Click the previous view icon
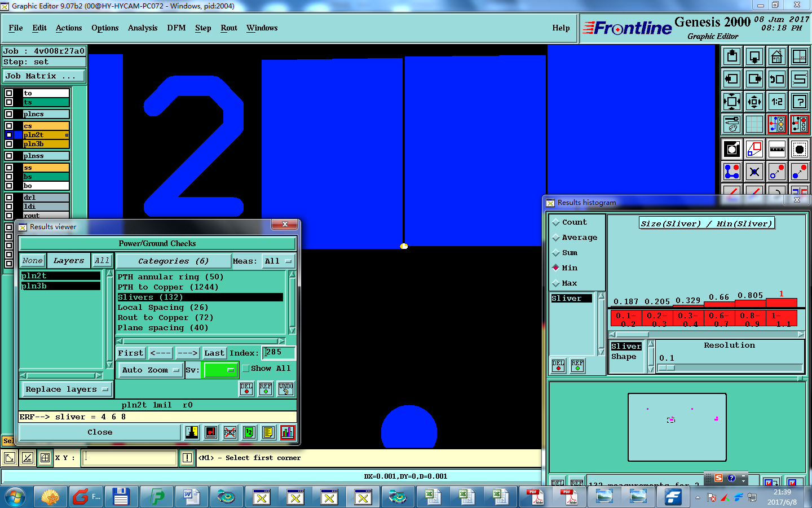Image resolution: width=812 pixels, height=508 pixels. pos(777,79)
